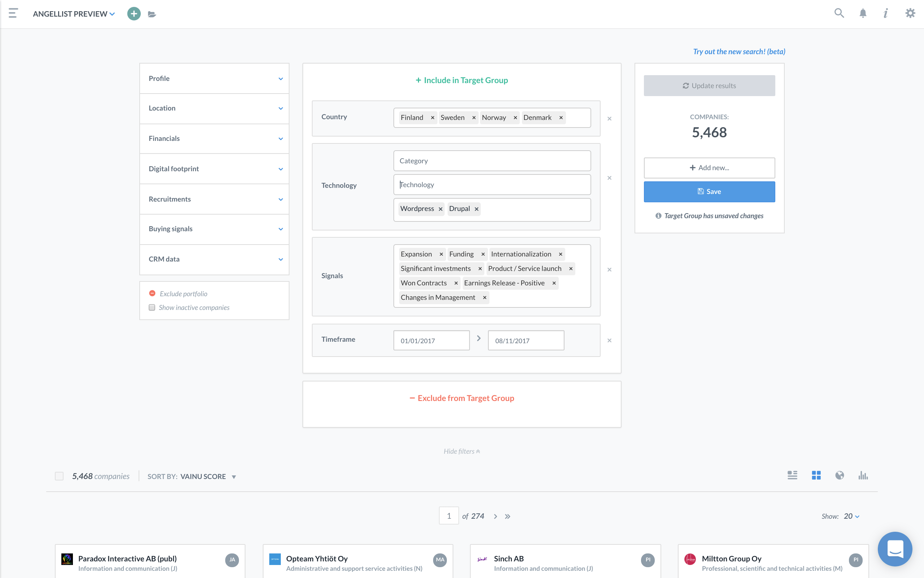Image resolution: width=924 pixels, height=578 pixels.
Task: Expand the Buying signals section
Action: [214, 229]
